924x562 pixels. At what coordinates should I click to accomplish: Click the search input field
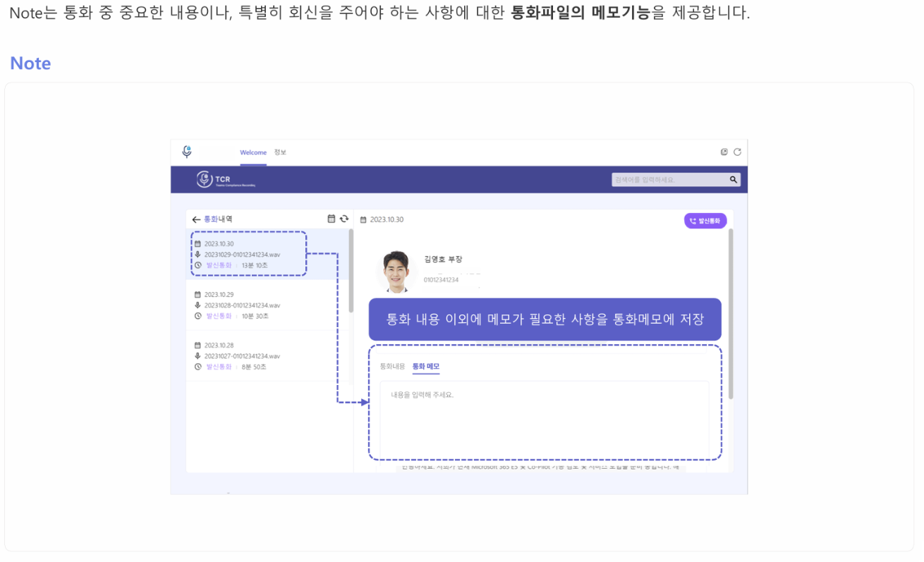pos(670,180)
